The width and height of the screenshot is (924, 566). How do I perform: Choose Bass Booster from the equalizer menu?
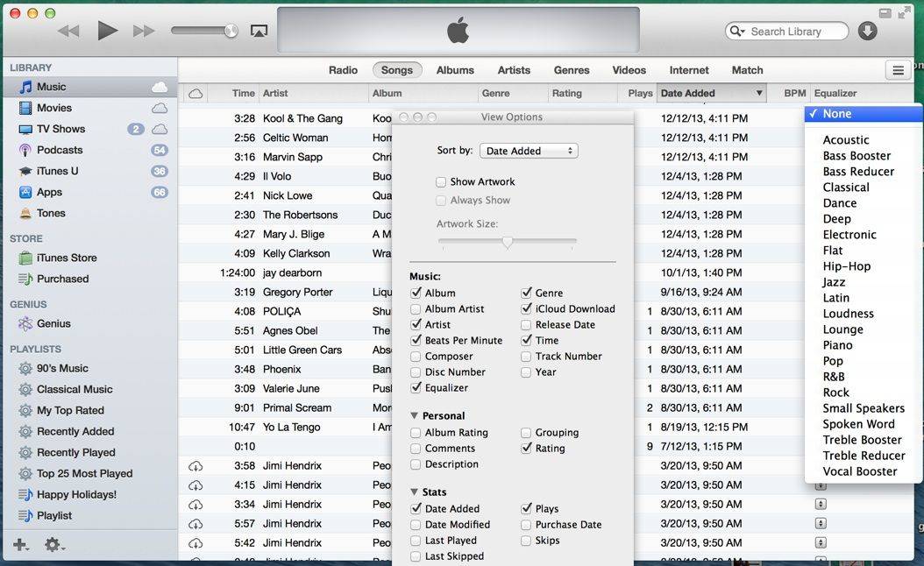point(856,156)
